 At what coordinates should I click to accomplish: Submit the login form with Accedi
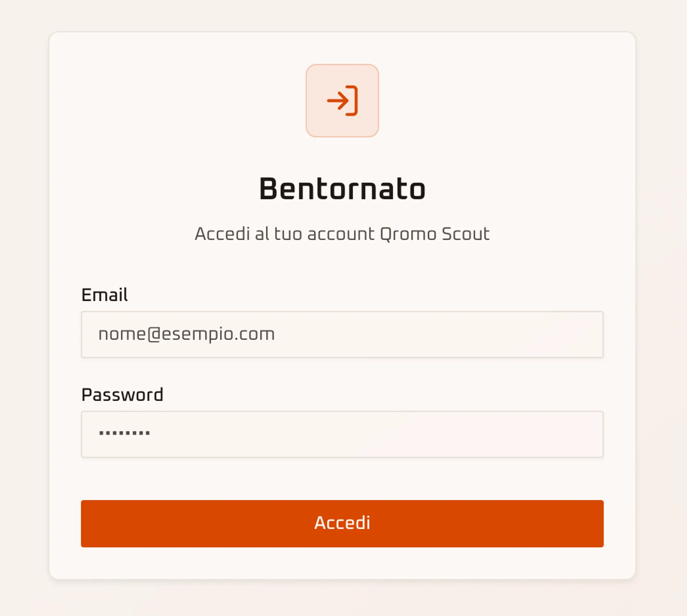click(342, 524)
